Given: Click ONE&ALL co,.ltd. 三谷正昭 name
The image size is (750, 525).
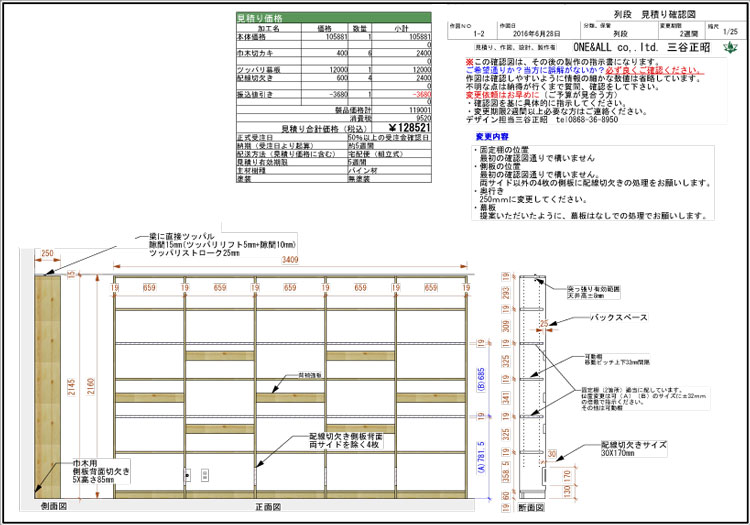Looking at the screenshot, I should [641, 47].
